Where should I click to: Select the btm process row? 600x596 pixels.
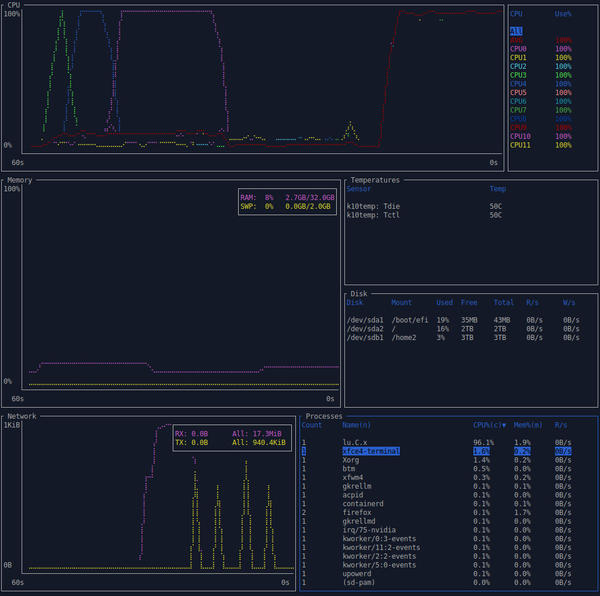pyautogui.click(x=436, y=469)
